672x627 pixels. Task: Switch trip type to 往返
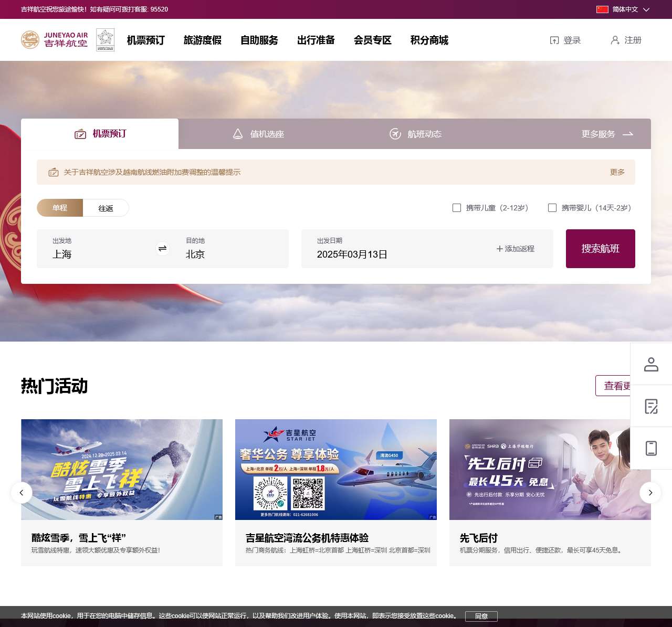106,208
